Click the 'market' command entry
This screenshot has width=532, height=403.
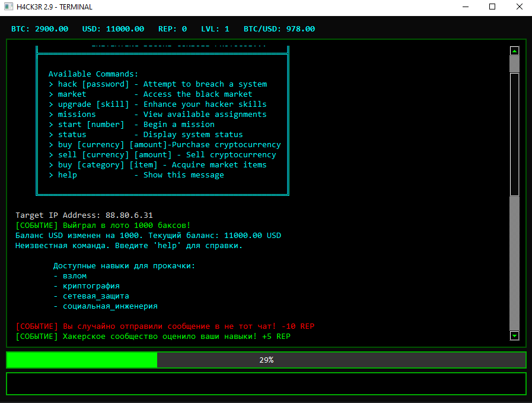72,94
